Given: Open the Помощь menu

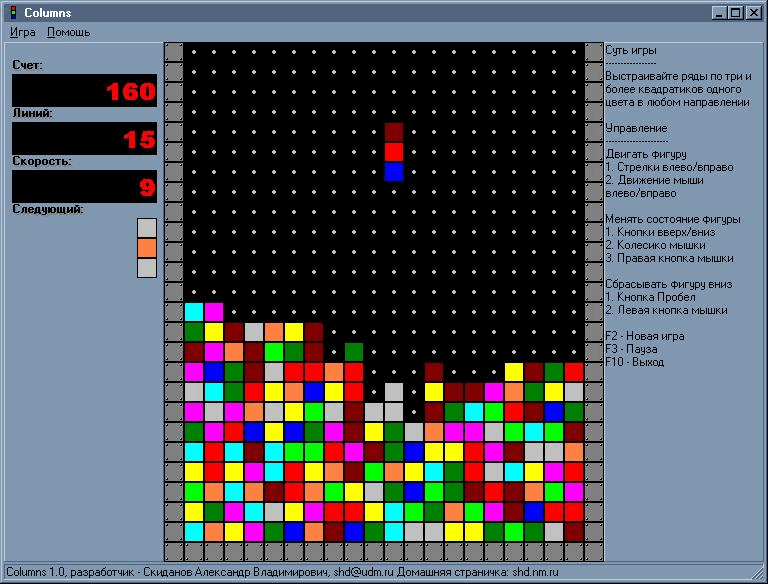Looking at the screenshot, I should [x=68, y=32].
